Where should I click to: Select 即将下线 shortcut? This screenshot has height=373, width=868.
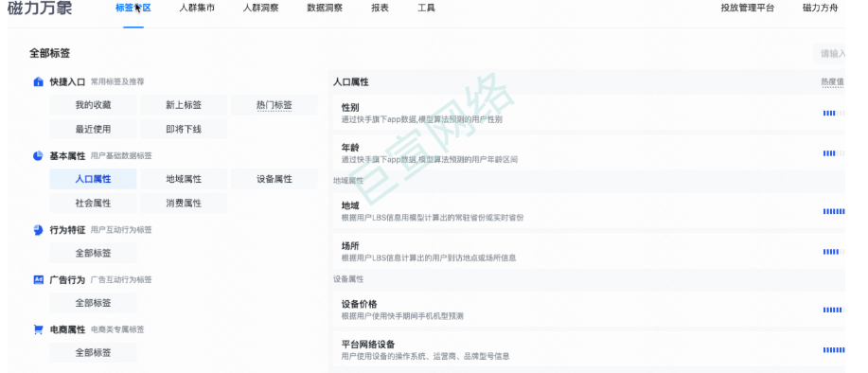[184, 129]
